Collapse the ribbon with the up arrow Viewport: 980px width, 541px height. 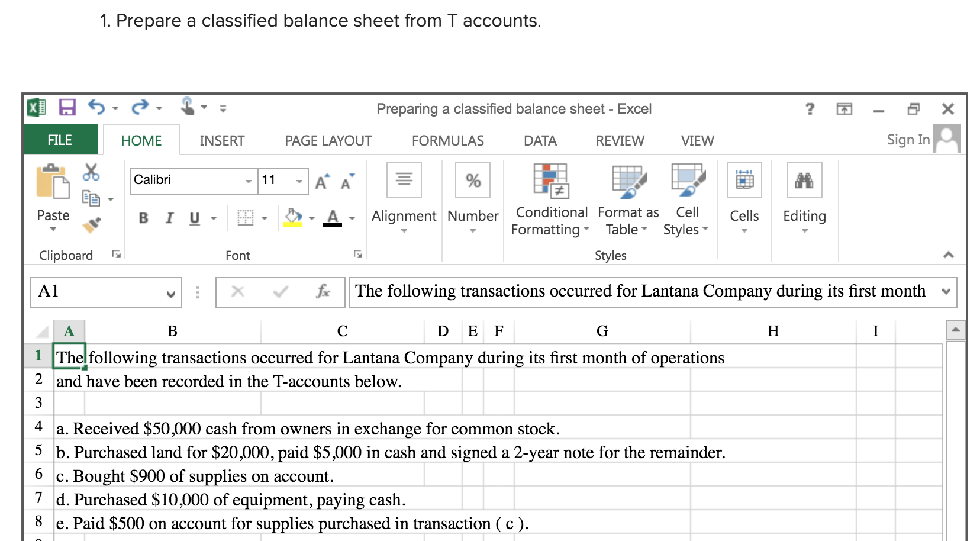click(x=950, y=255)
